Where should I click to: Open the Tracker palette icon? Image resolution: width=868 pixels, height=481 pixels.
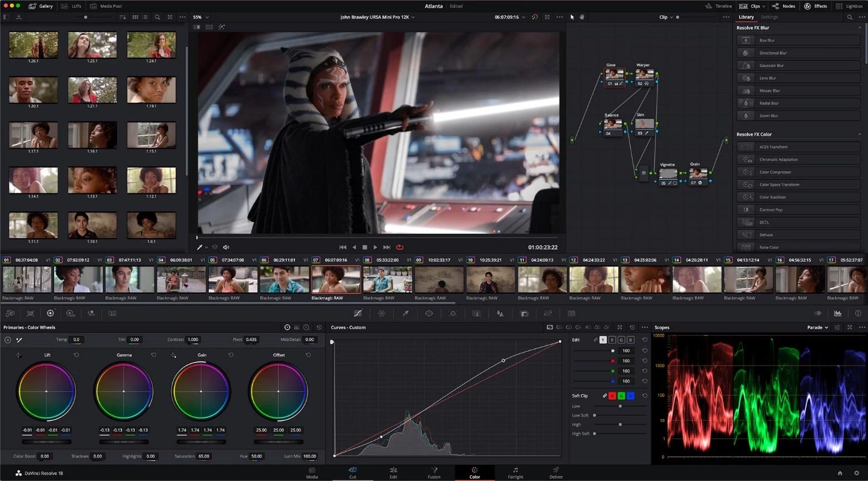coord(453,313)
